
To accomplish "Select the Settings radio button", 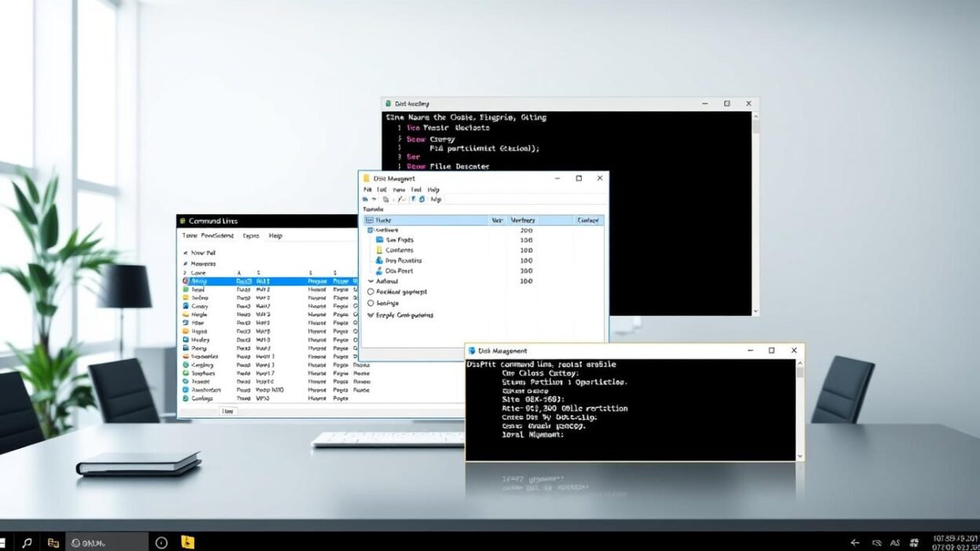I will coord(371,303).
